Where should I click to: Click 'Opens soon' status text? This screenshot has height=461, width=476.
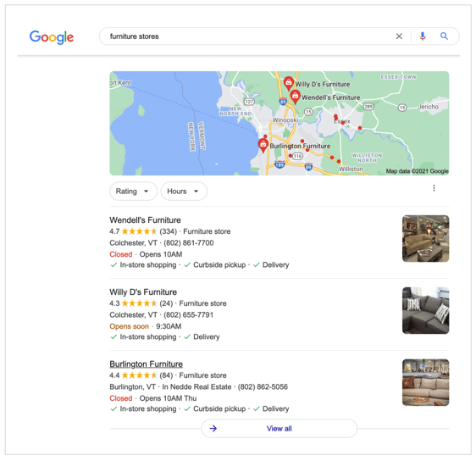tap(129, 326)
